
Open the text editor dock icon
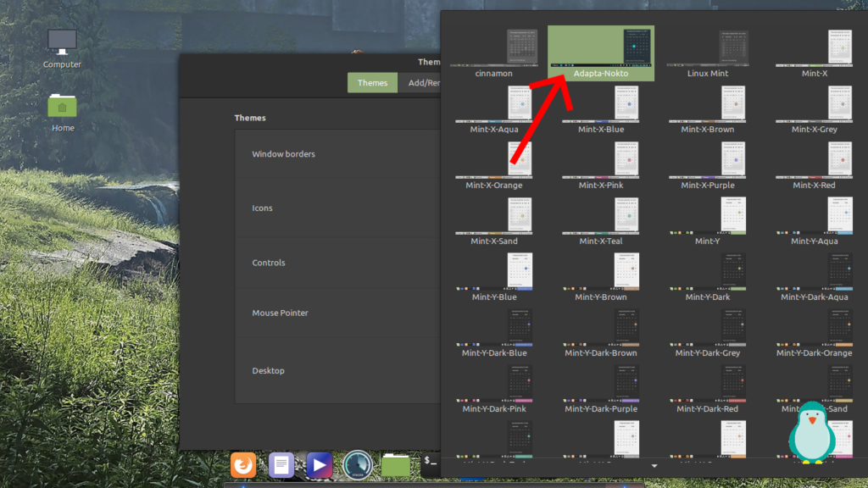point(281,465)
